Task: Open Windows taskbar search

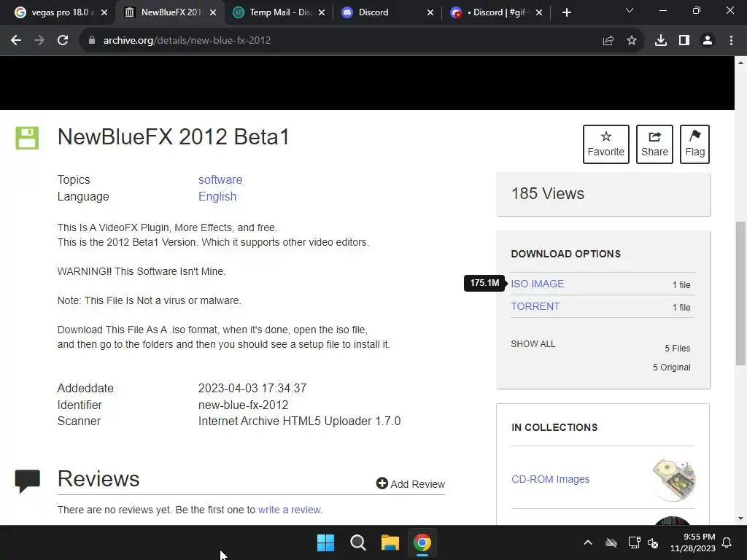Action: point(357,542)
